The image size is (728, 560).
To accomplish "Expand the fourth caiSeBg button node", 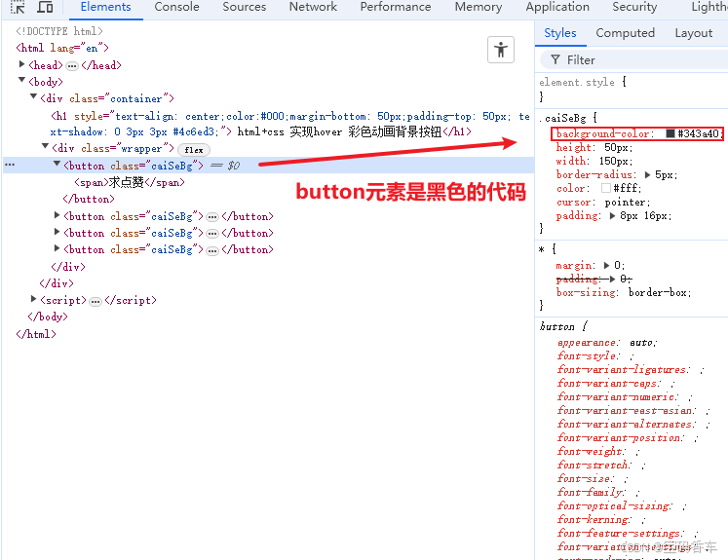I will point(57,248).
